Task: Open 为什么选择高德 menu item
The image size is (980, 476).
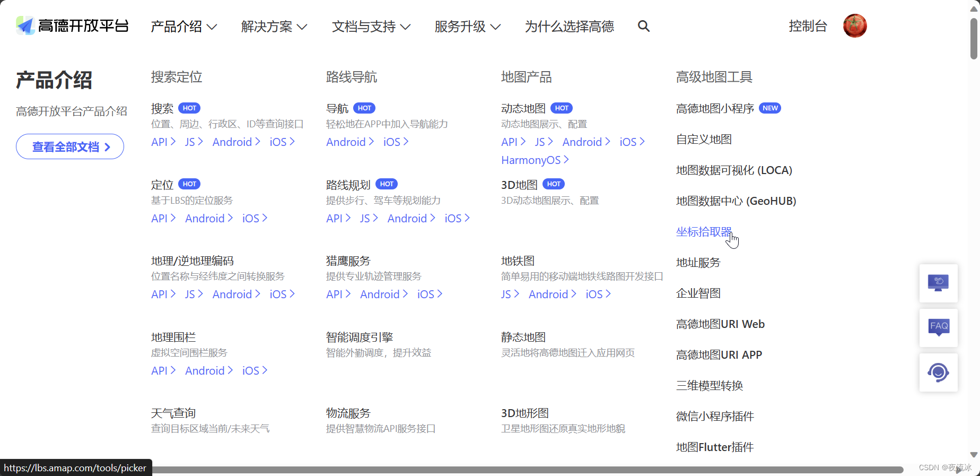Action: click(x=570, y=27)
